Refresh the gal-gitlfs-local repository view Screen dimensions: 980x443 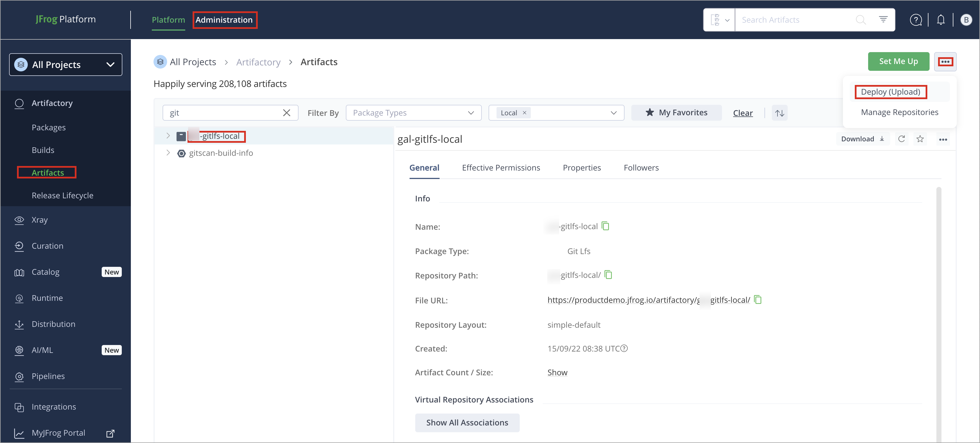(x=902, y=139)
